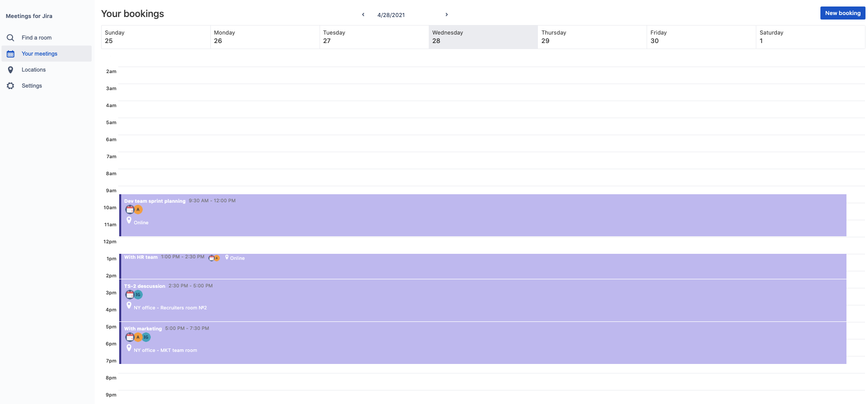Viewport: 868px width, 404px height.
Task: Select Friday 30 column header
Action: [701, 37]
